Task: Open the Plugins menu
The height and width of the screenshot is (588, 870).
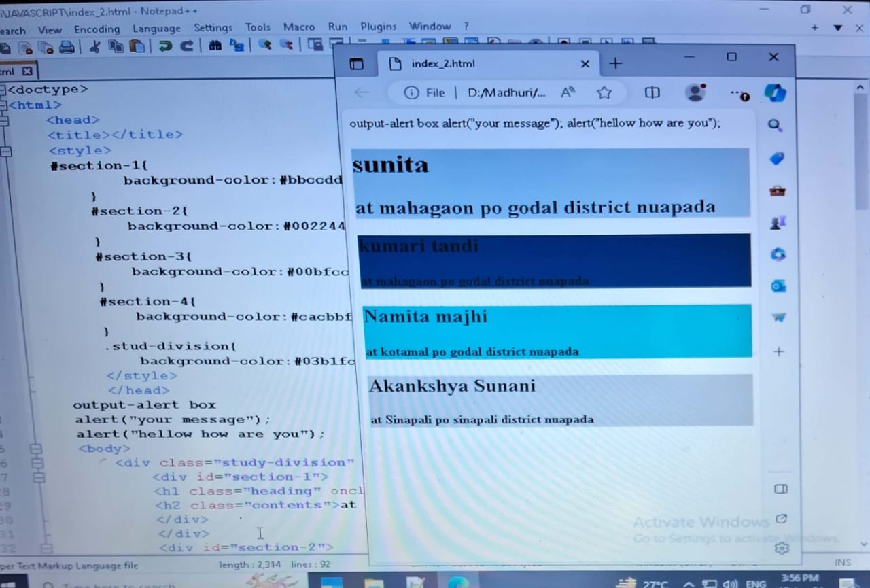Action: [x=378, y=27]
